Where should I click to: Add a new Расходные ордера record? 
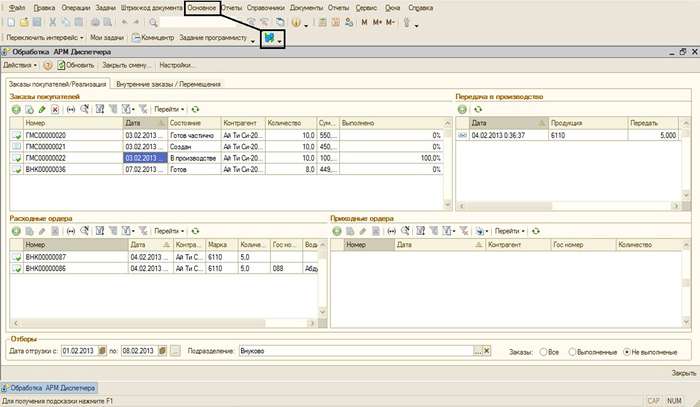pyautogui.click(x=16, y=231)
